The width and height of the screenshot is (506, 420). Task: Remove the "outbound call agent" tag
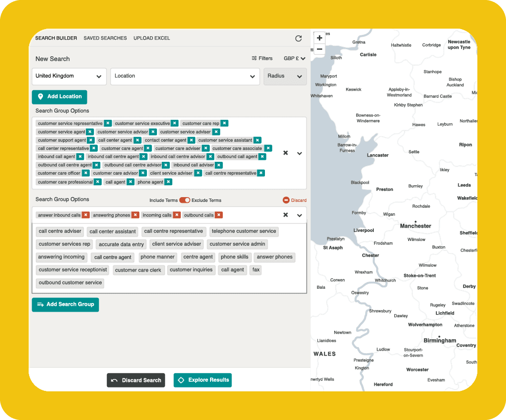(x=263, y=157)
